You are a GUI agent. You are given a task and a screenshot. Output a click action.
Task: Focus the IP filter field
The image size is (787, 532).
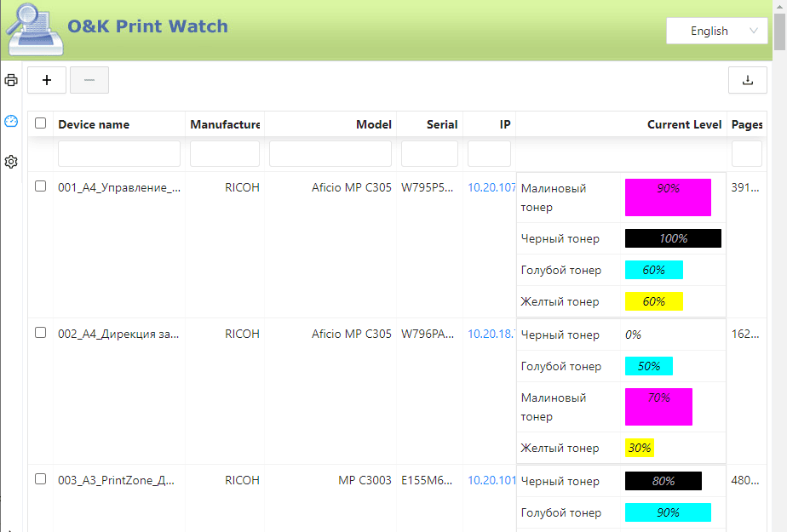coord(490,153)
